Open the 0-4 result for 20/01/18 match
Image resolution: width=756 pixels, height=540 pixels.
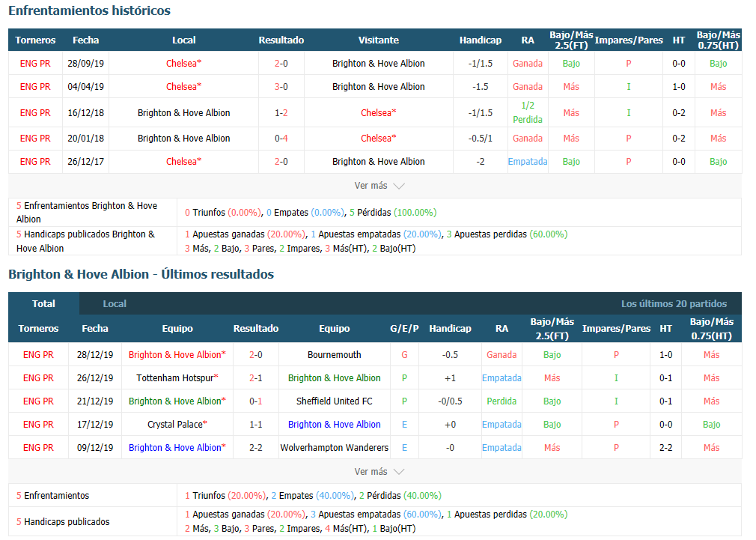(x=281, y=138)
